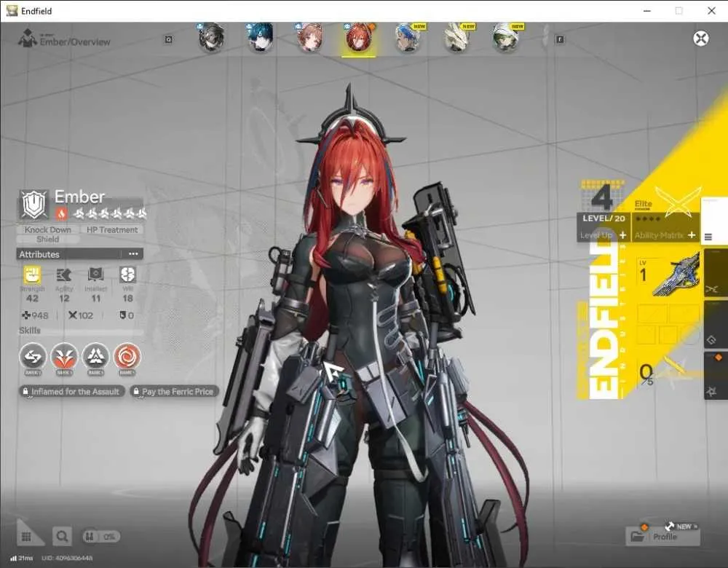
Task: Expand Attributes details with the ellipsis
Action: pyautogui.click(x=133, y=254)
